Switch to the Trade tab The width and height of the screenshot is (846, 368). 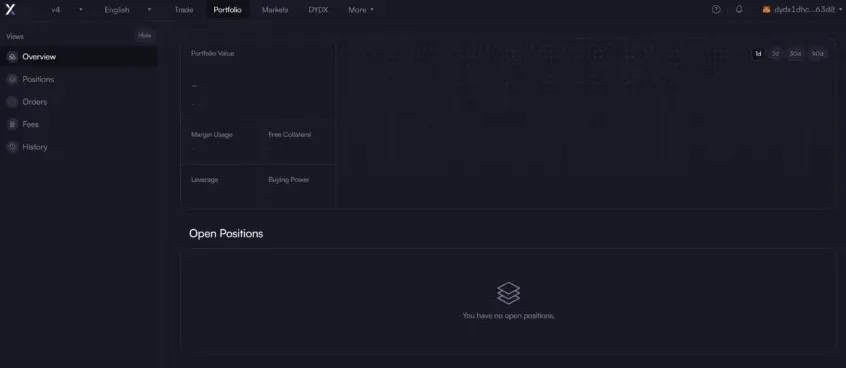pyautogui.click(x=184, y=10)
